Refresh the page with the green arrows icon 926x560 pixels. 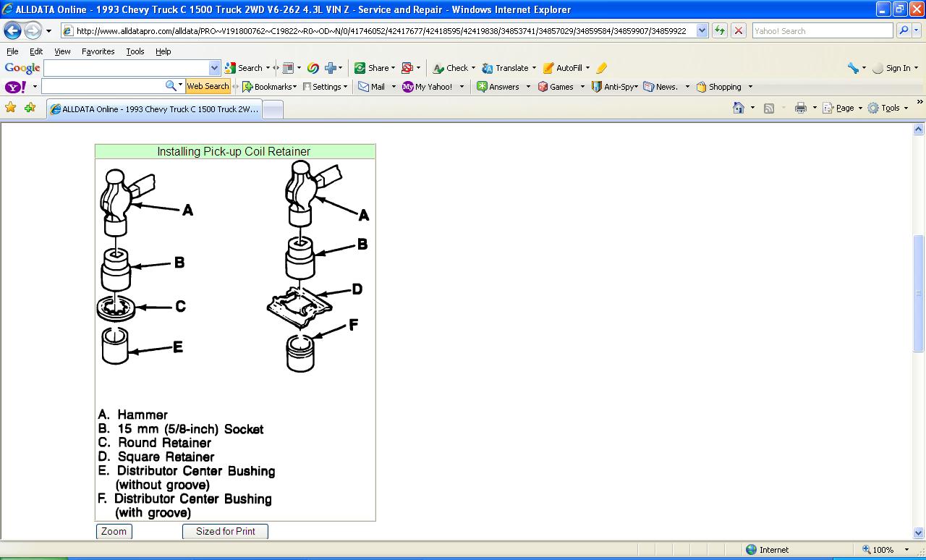719,31
